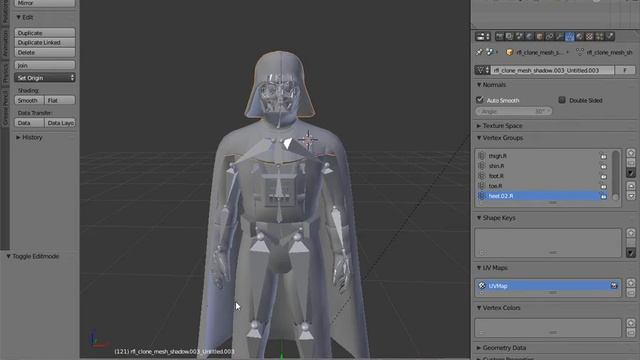Remove the selected vertex group

631,162
